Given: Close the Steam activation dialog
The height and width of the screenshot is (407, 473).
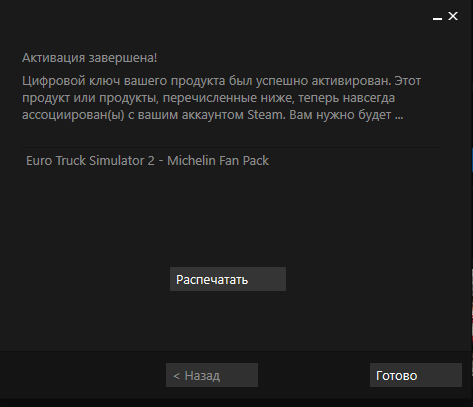Looking at the screenshot, I should coord(453,16).
